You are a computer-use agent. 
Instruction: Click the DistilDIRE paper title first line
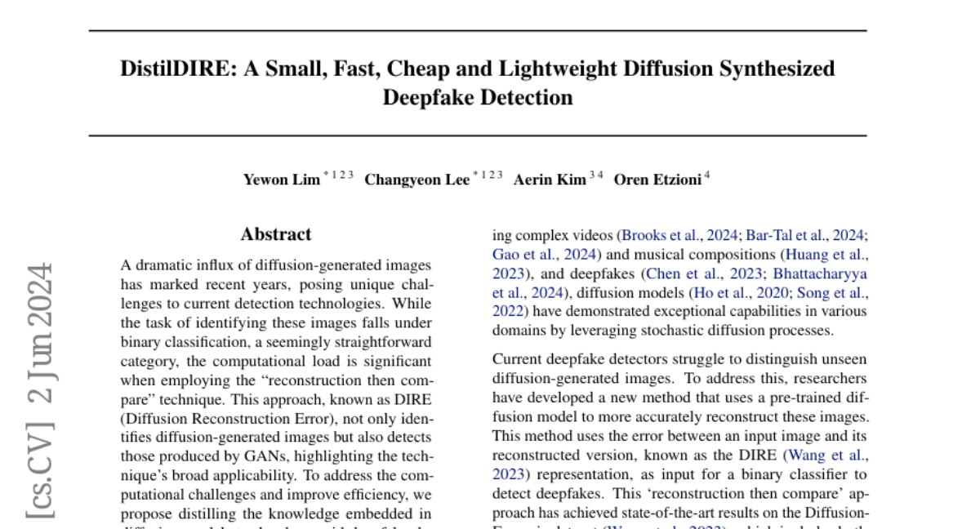(477, 69)
